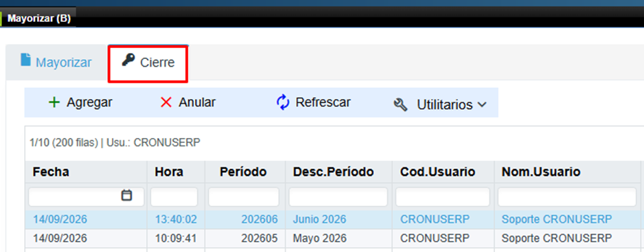Click the Anular button label
Viewport: 644px width, 252px height.
[197, 102]
